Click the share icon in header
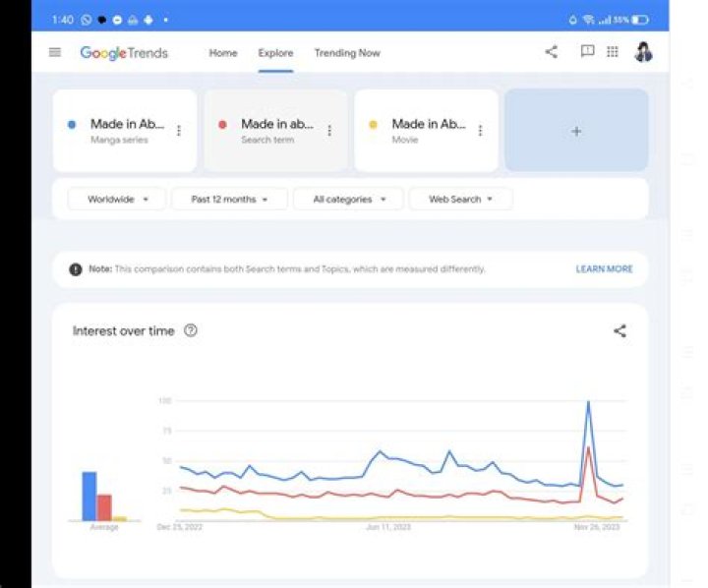This screenshot has height=588, width=708. (x=551, y=52)
